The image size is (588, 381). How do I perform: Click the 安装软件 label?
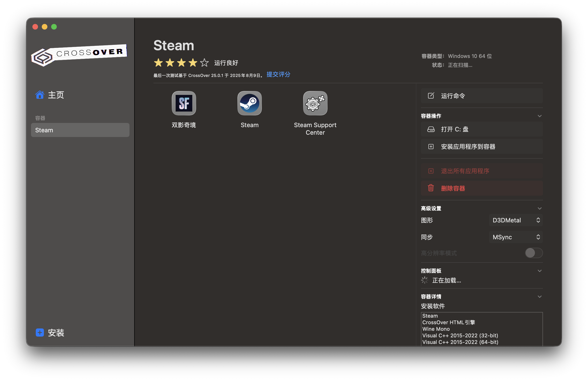[x=433, y=306]
